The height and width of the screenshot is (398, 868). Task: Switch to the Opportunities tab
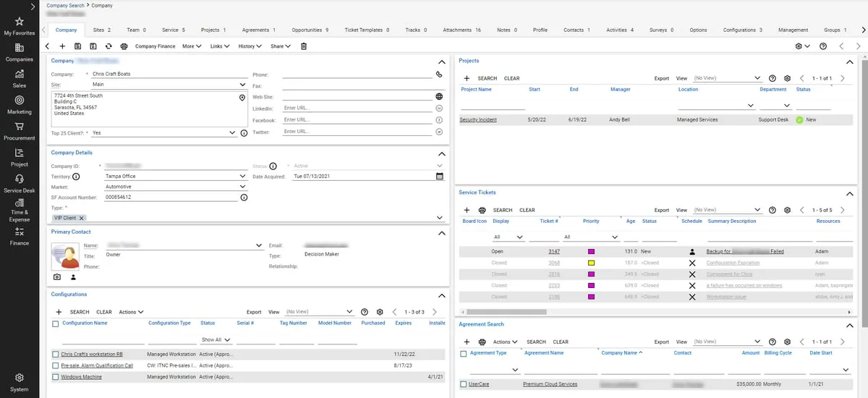point(310,30)
